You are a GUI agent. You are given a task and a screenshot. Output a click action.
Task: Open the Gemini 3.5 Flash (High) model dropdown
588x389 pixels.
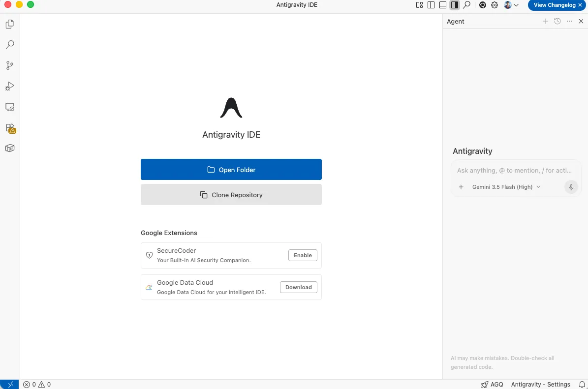click(506, 187)
